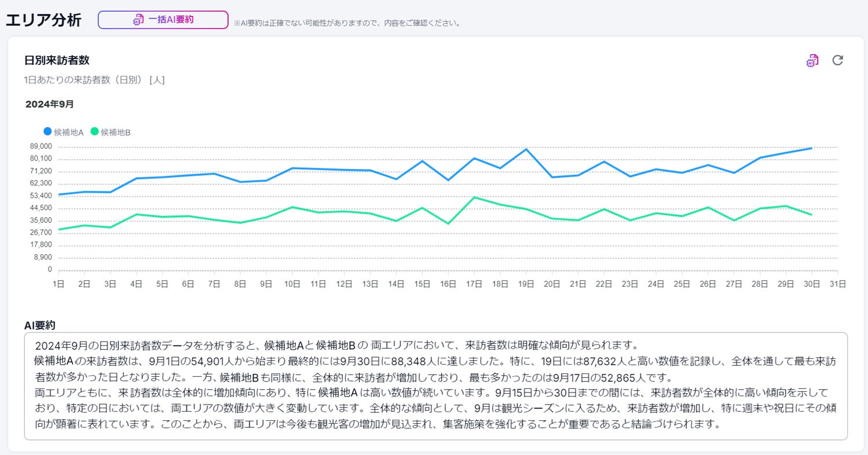Viewport: 868px width, 455px height.
Task: Click the AI summary icon on 日別来訪者数 card
Action: click(812, 61)
